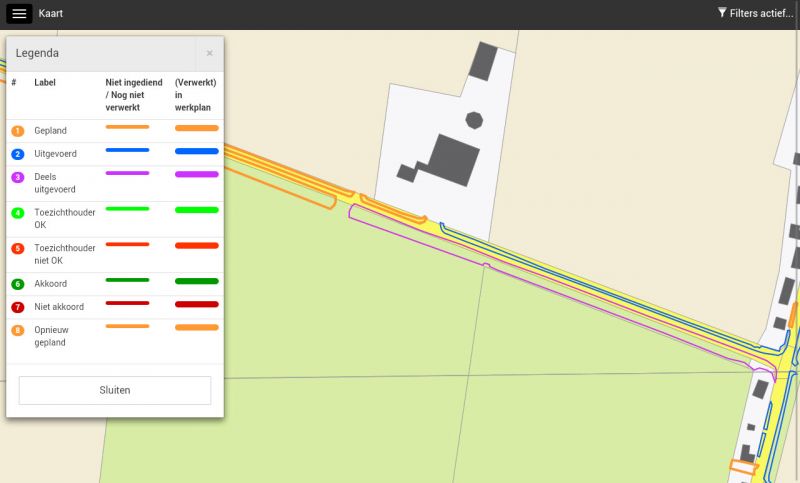Screen dimensions: 800x483
Task: Close the Legenda panel with X
Action: click(209, 53)
